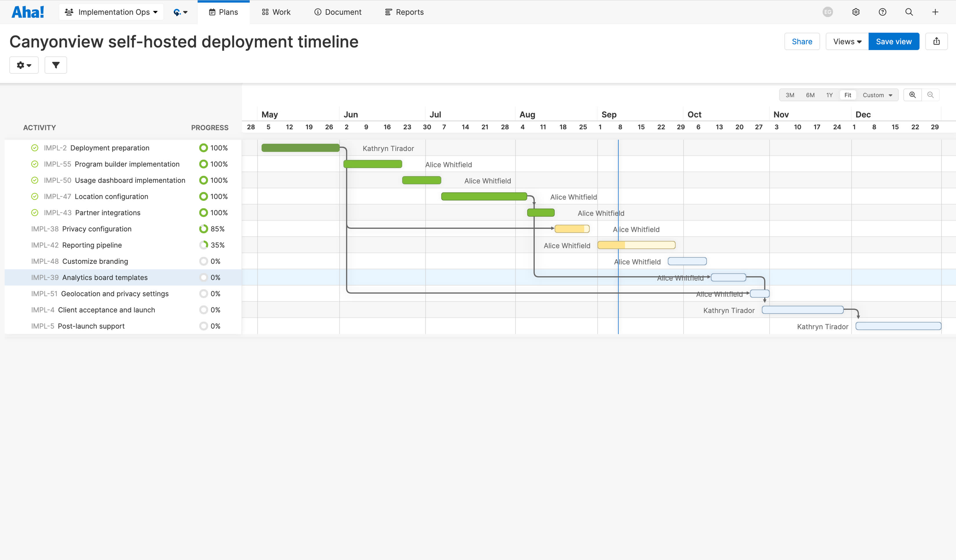
Task: Zoom out on the Gantt timeline
Action: (x=930, y=95)
